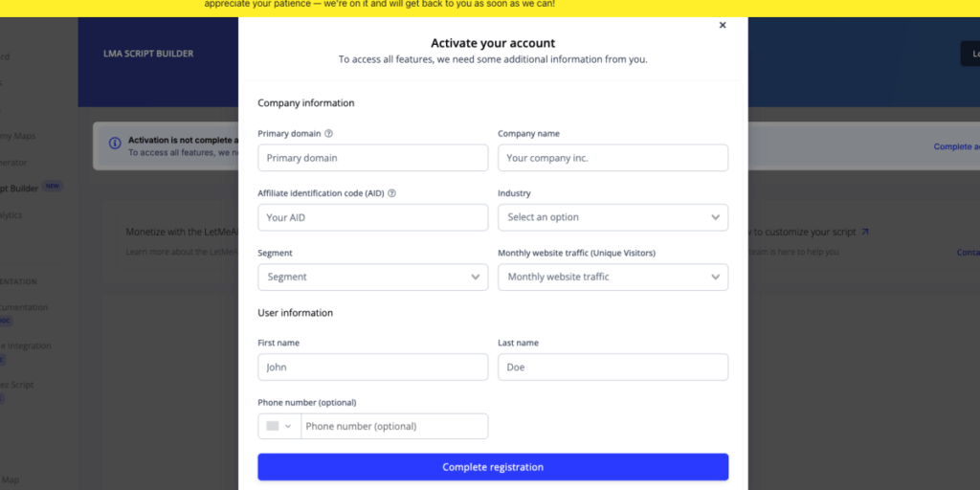The width and height of the screenshot is (980, 490).
Task: Expand the Segment dropdown
Action: pyautogui.click(x=373, y=277)
